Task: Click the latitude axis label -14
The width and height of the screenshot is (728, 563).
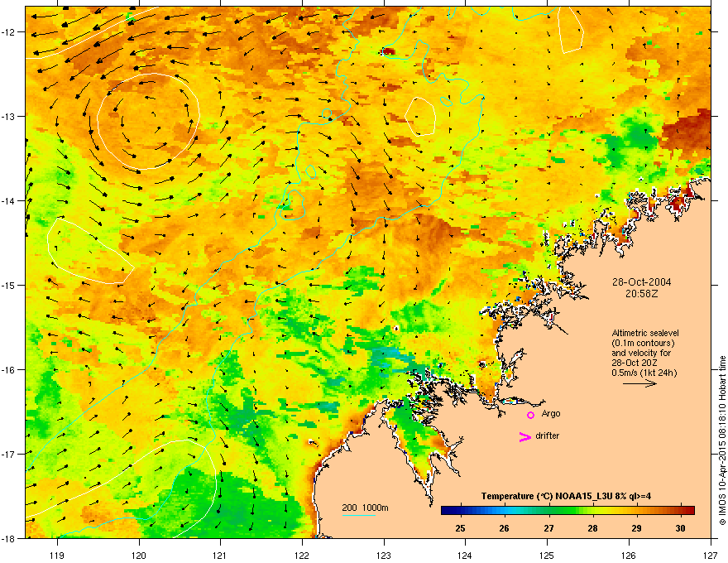Action: [10, 200]
